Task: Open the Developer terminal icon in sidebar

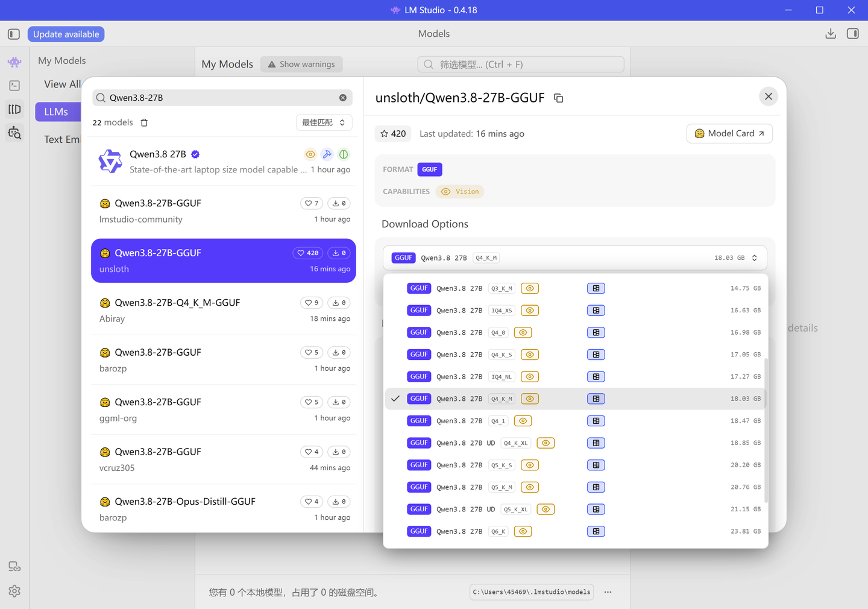Action: [x=14, y=86]
